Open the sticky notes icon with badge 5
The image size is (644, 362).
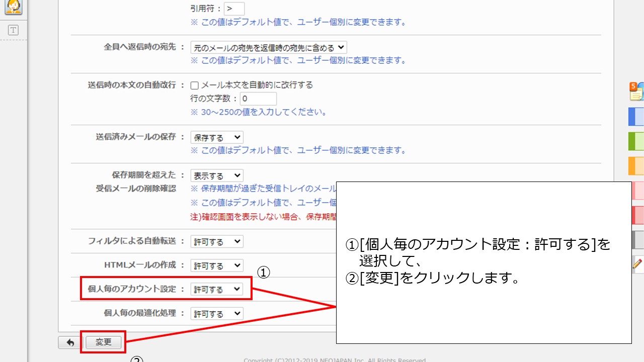(x=637, y=92)
